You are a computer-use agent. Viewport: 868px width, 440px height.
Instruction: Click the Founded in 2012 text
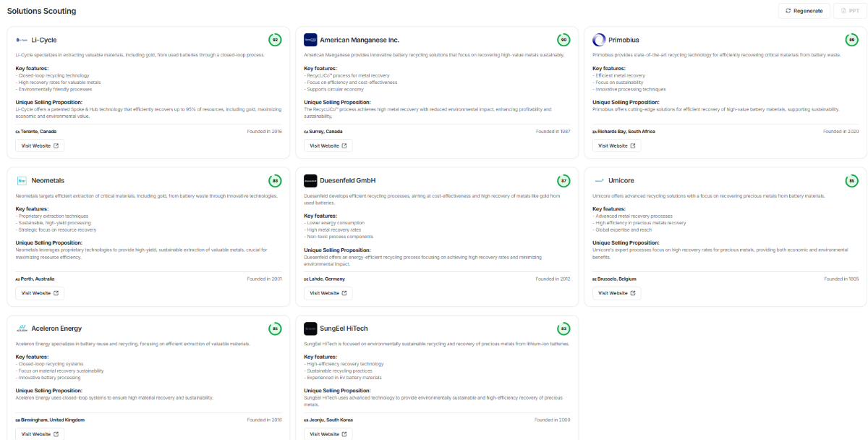[x=553, y=279]
